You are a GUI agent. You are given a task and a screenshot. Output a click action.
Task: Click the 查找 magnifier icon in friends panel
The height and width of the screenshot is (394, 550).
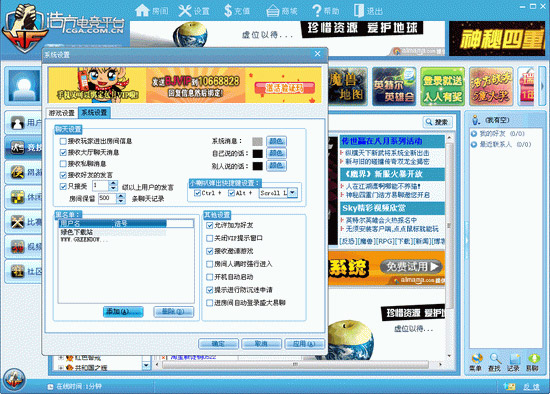(x=495, y=358)
